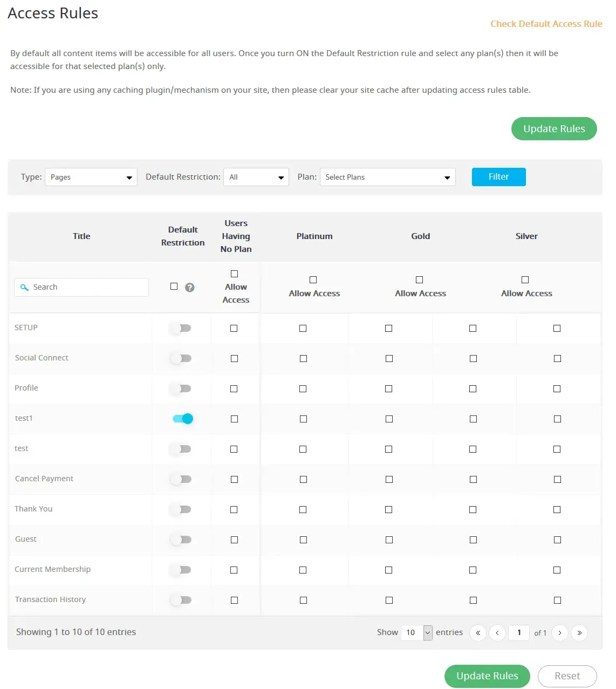
Task: Check Allow Access for all Platinum
Action: (313, 279)
